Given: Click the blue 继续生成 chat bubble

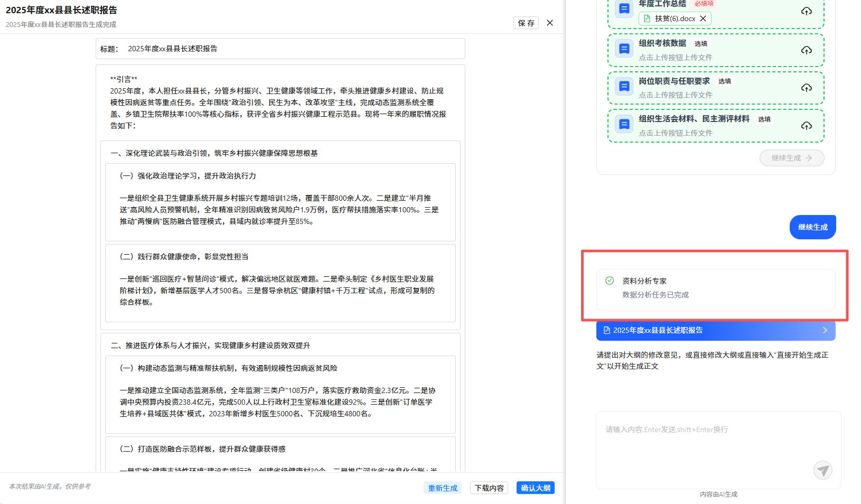Looking at the screenshot, I should (x=812, y=227).
